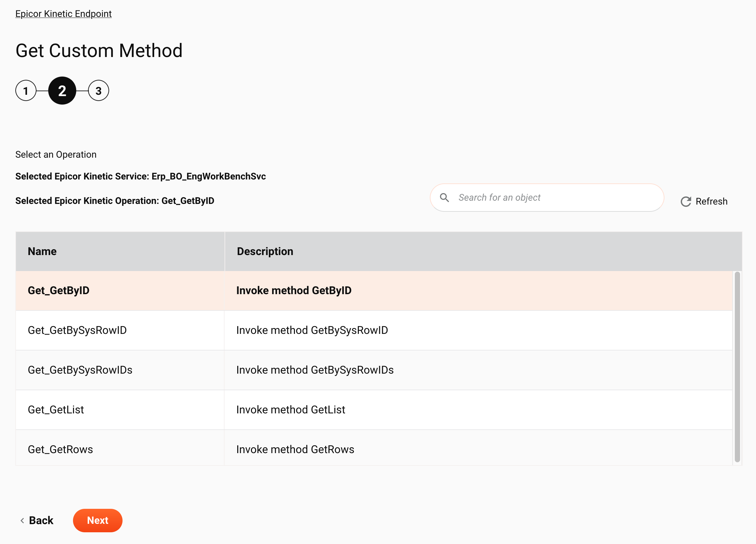The image size is (756, 544).
Task: Click the Name column header to sort
Action: coord(42,251)
